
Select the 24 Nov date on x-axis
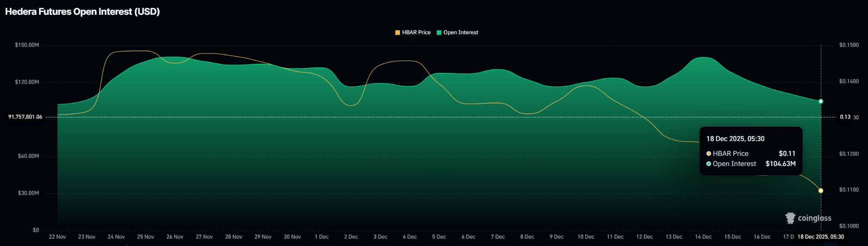coord(116,237)
